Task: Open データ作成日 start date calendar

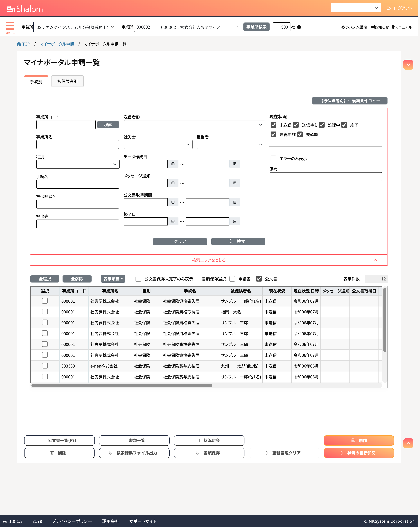Action: (173, 164)
